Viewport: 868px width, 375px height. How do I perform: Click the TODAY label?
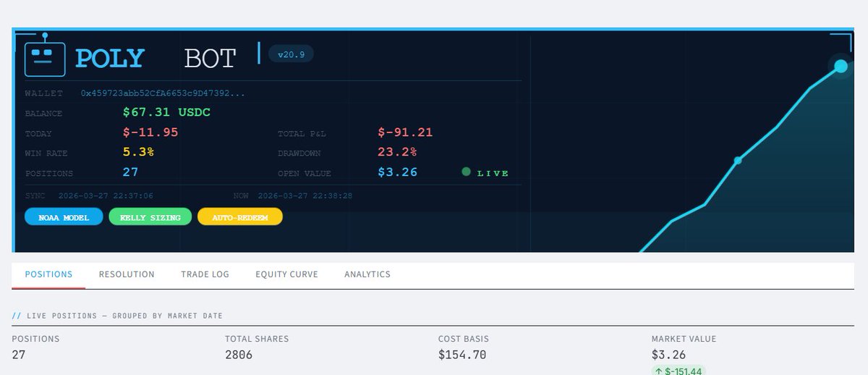pyautogui.click(x=38, y=134)
